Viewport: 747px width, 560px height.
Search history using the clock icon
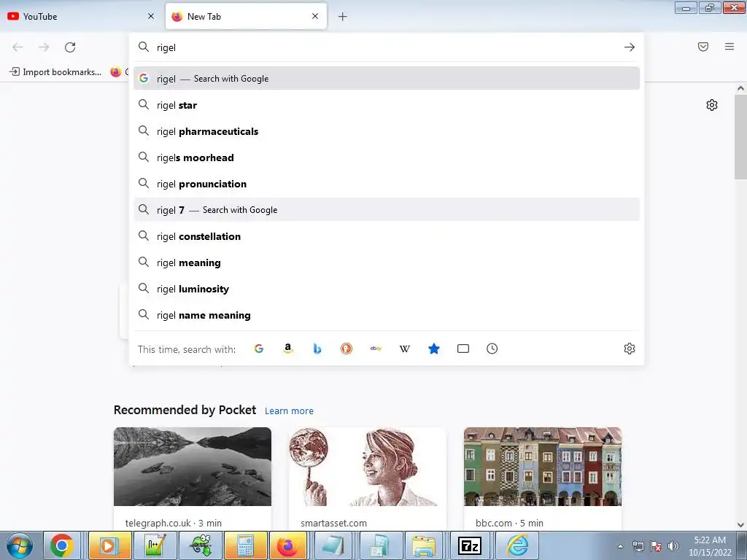click(492, 349)
